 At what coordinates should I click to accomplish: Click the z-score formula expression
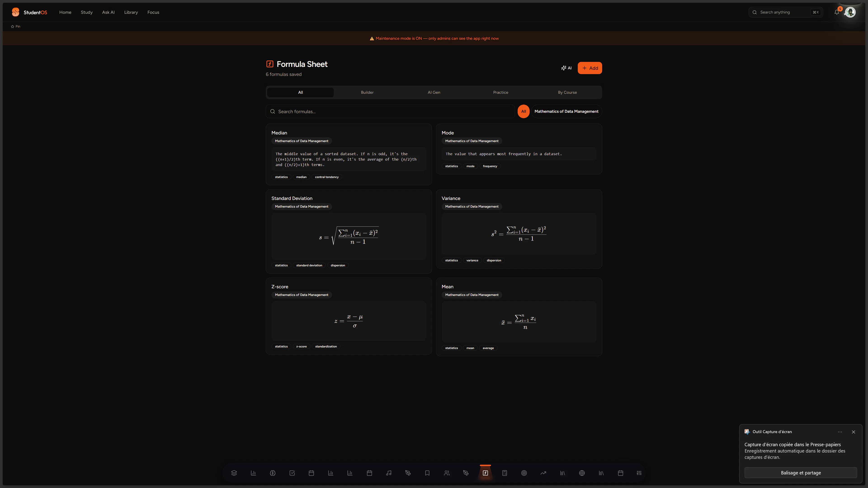click(349, 321)
